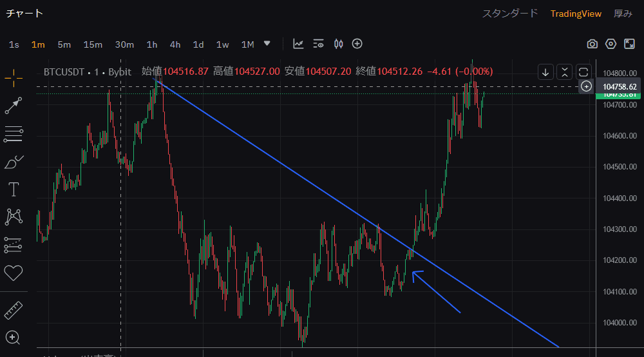
Task: Switch to the スタンダード tab
Action: (510, 14)
